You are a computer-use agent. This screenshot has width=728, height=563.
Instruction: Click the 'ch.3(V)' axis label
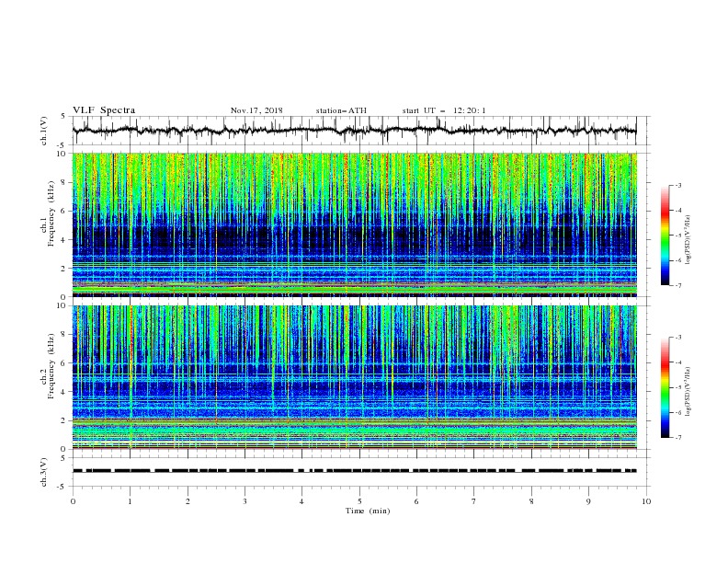[x=44, y=472]
